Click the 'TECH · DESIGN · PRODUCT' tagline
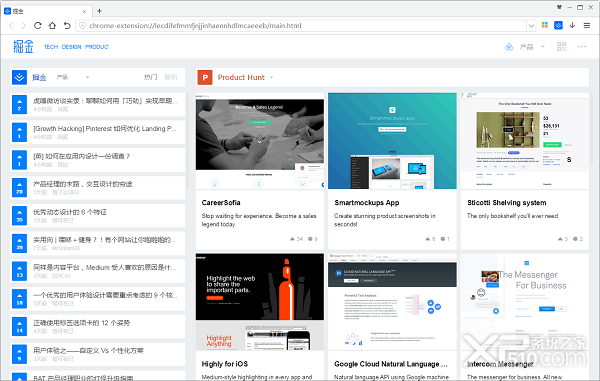This screenshot has width=600, height=381. coord(76,47)
